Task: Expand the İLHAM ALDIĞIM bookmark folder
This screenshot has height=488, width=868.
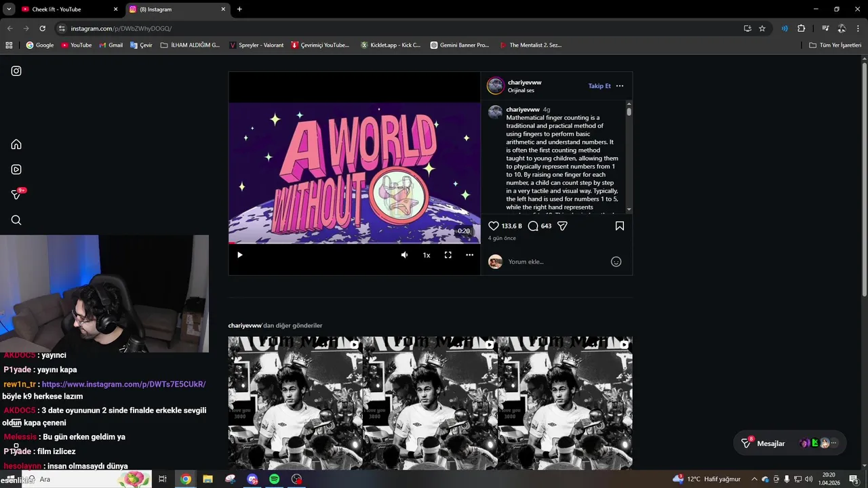Action: (x=190, y=45)
